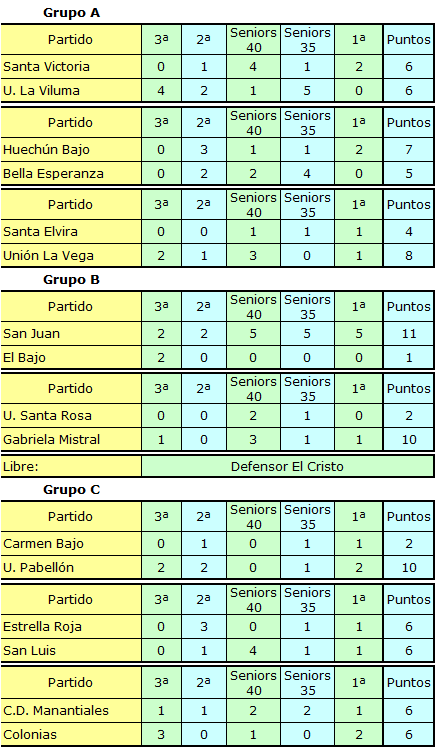Select C.D. Manantiales team name
The height and width of the screenshot is (747, 435).
pos(56,710)
